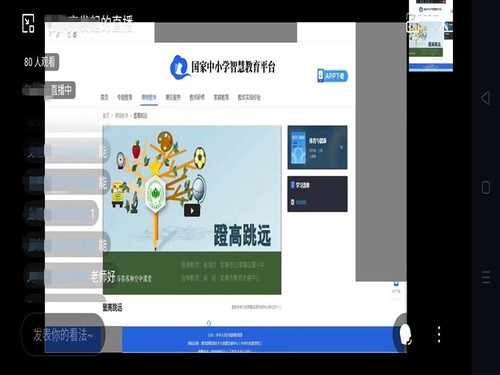Click the phone icon in APP下载 button
This screenshot has height=375, width=500.
[x=320, y=76]
